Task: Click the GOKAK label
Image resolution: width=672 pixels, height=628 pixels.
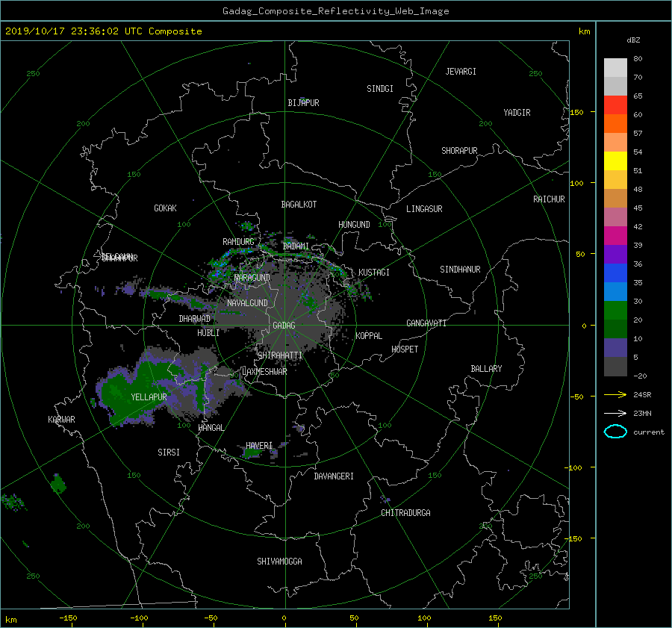Action: tap(166, 208)
